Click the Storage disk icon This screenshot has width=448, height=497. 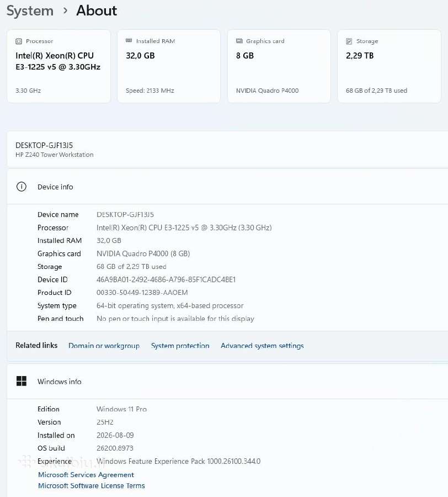point(349,41)
